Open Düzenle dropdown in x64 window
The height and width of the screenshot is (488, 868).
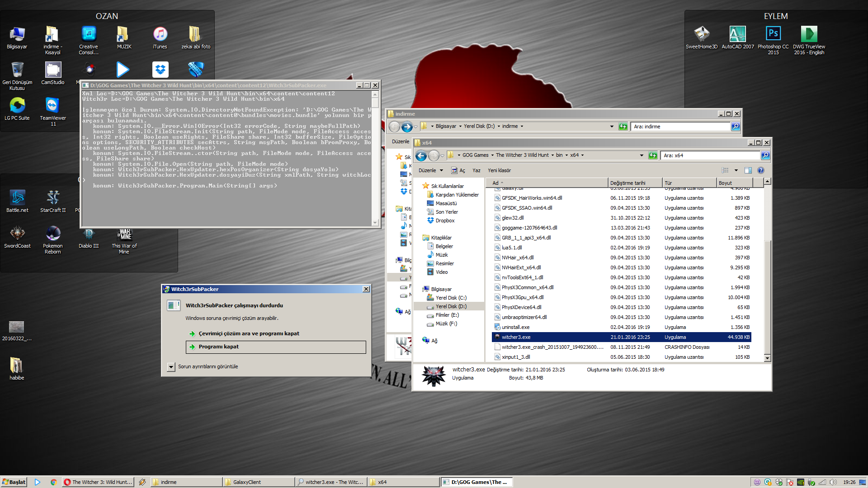[x=430, y=170]
